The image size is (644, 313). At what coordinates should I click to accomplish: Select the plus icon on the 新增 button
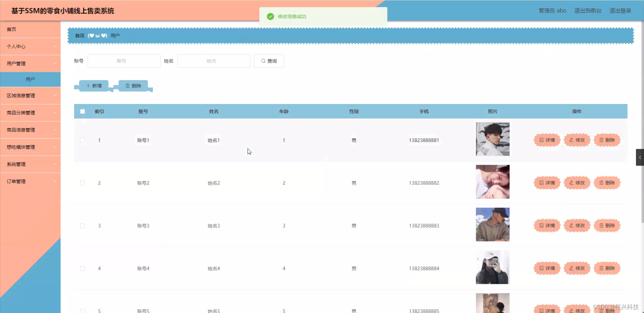(88, 86)
